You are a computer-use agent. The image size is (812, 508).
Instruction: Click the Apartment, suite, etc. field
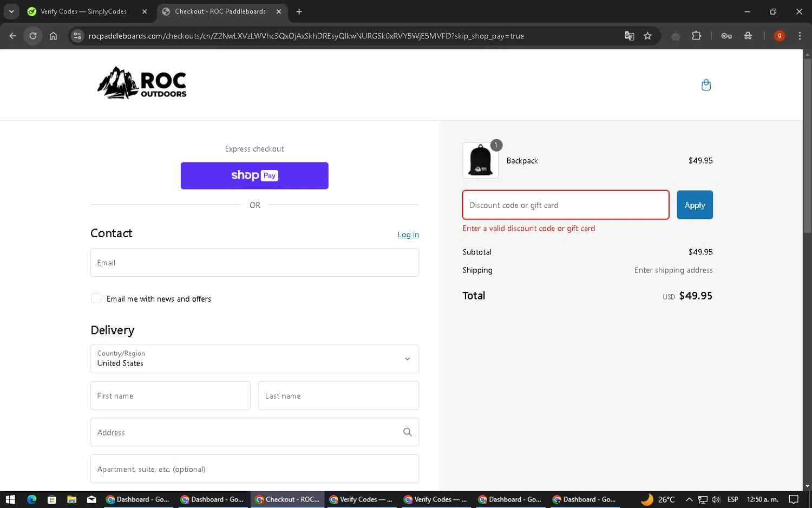click(254, 469)
